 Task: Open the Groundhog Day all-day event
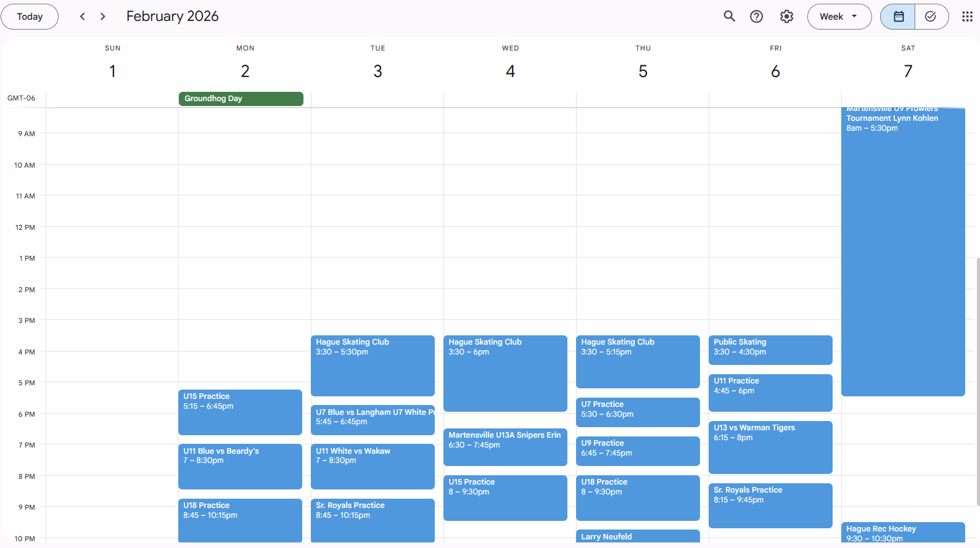point(241,99)
